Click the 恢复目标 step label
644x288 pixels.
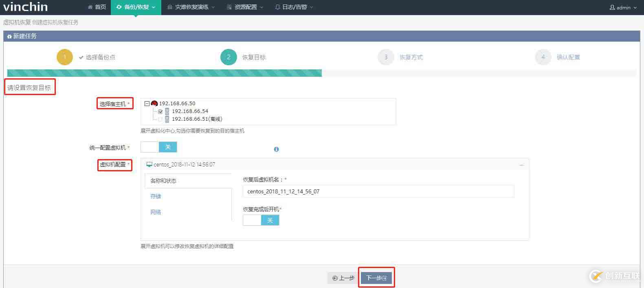pyautogui.click(x=254, y=57)
